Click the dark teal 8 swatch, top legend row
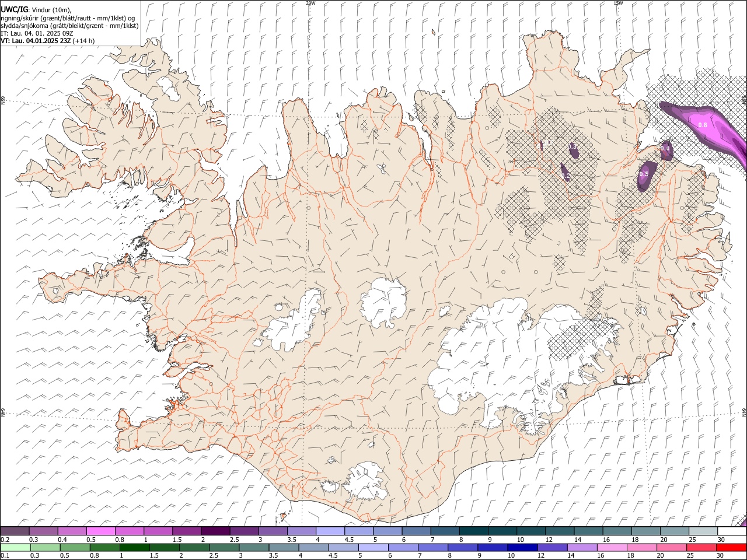The width and height of the screenshot is (747, 560). coord(474,531)
